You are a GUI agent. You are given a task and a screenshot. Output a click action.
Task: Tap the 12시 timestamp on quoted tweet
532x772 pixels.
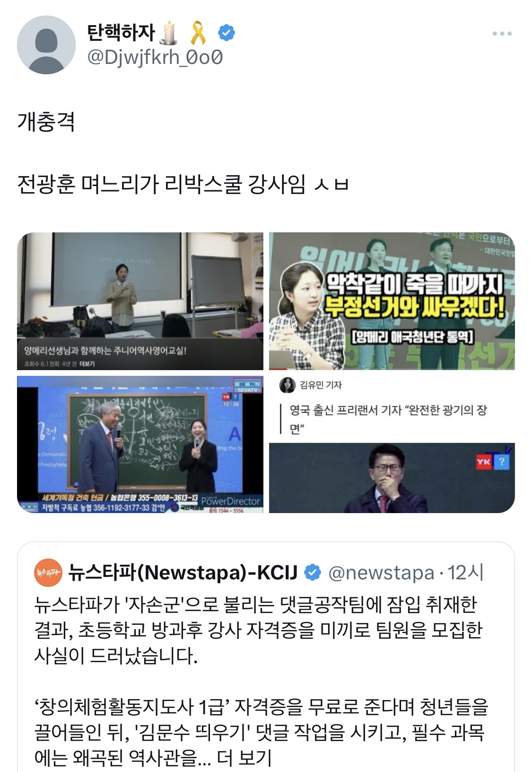coord(466,573)
